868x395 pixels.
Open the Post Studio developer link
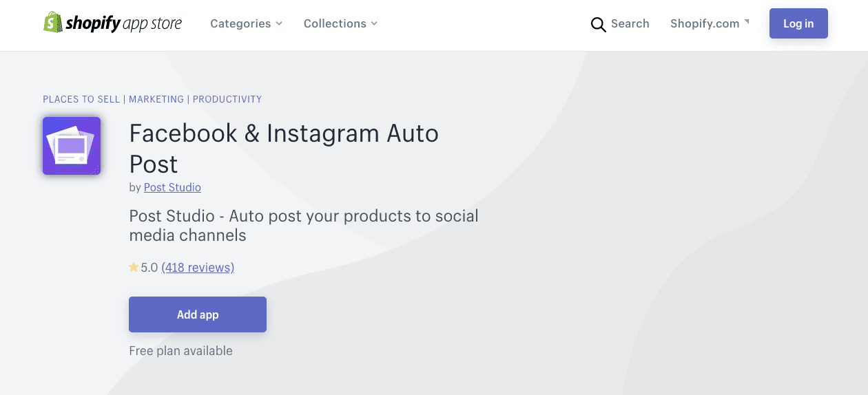point(172,187)
